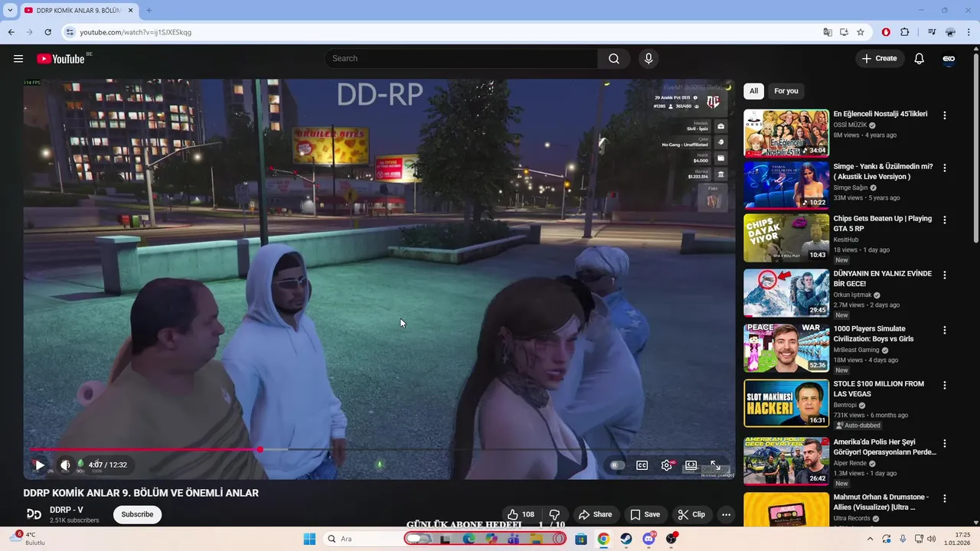980x551 pixels.
Task: Open more actions below the video
Action: (726, 514)
